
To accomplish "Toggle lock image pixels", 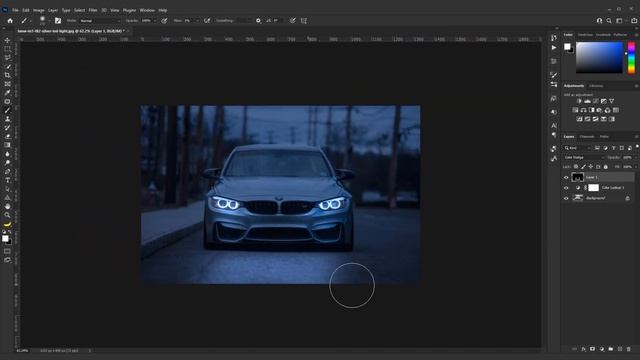I will pyautogui.click(x=583, y=167).
